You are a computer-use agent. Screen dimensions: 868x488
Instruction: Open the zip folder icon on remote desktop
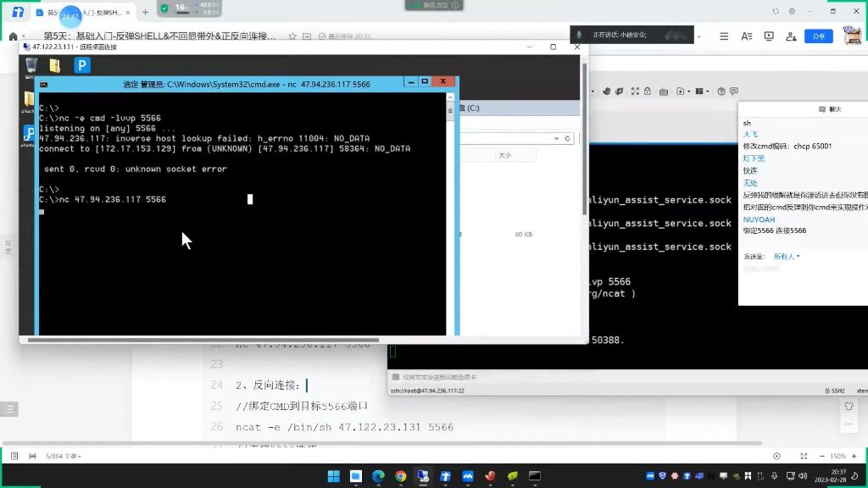point(55,66)
